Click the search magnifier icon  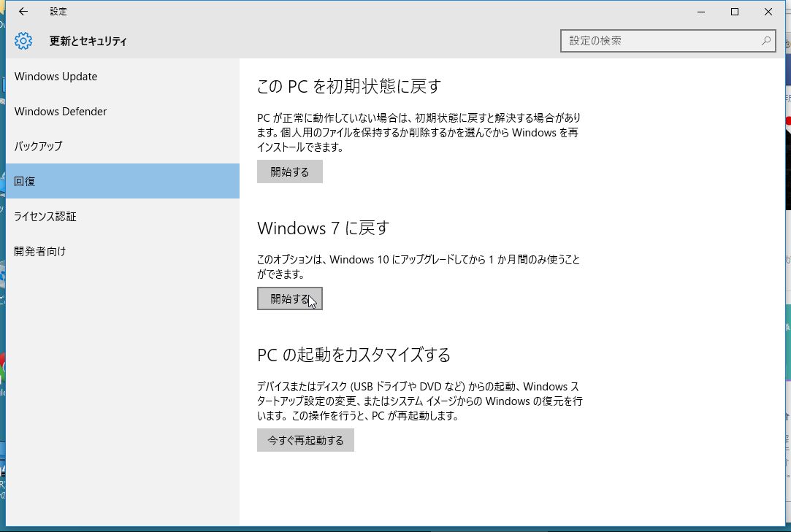coord(765,41)
